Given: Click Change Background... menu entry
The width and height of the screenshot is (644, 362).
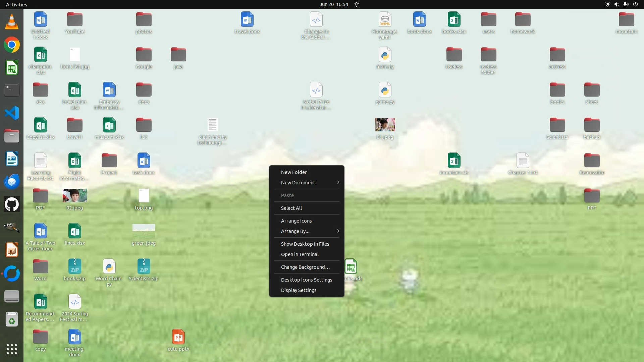Looking at the screenshot, I should pos(305,267).
